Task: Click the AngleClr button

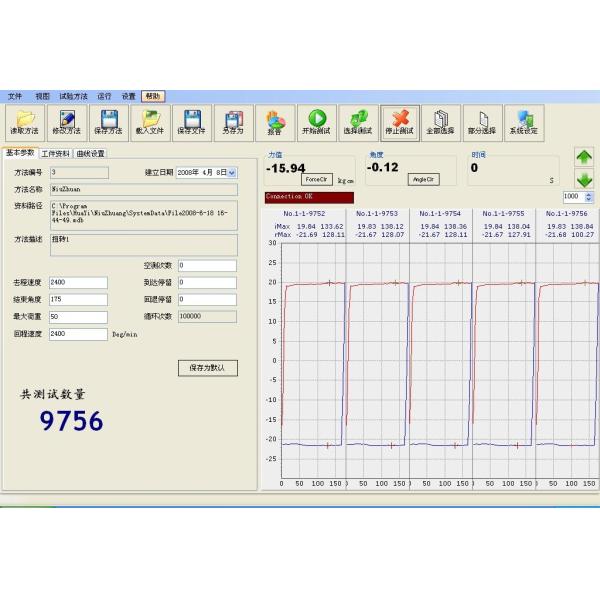Action: [423, 179]
